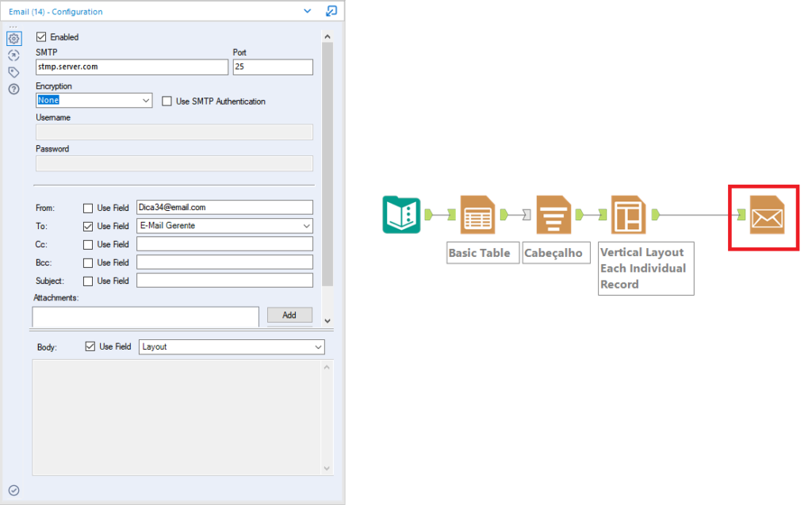Viewport: 812px width, 505px height.
Task: Click the configuration panel scroll up arrow
Action: 327,36
